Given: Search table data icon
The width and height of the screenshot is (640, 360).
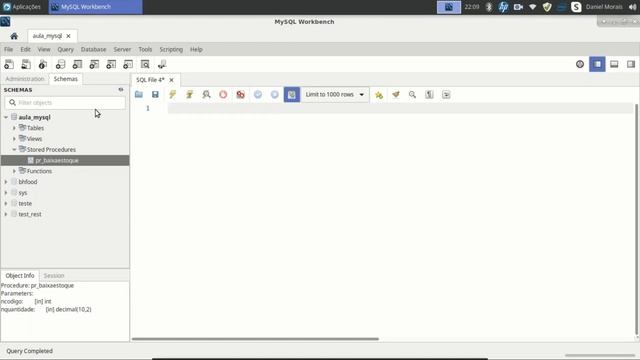Looking at the screenshot, I should tap(145, 64).
